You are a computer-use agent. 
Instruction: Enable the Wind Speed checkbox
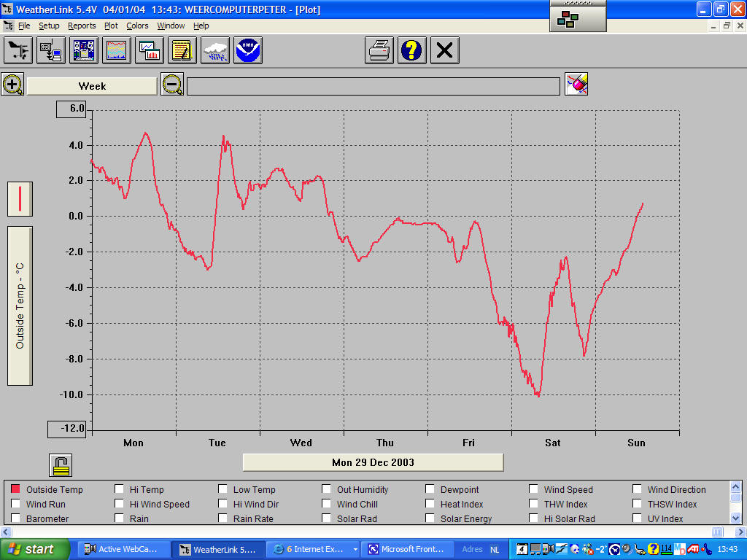click(x=533, y=489)
